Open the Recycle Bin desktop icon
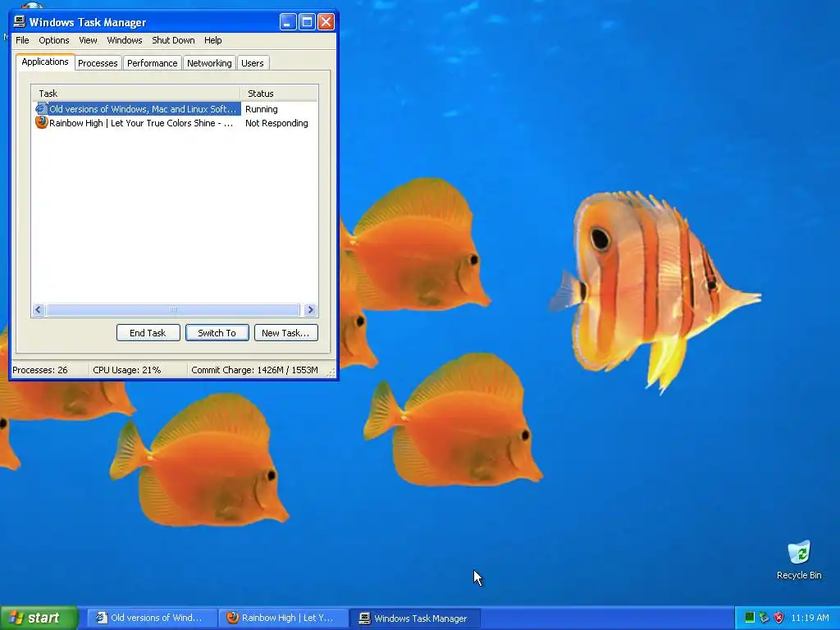 click(799, 560)
